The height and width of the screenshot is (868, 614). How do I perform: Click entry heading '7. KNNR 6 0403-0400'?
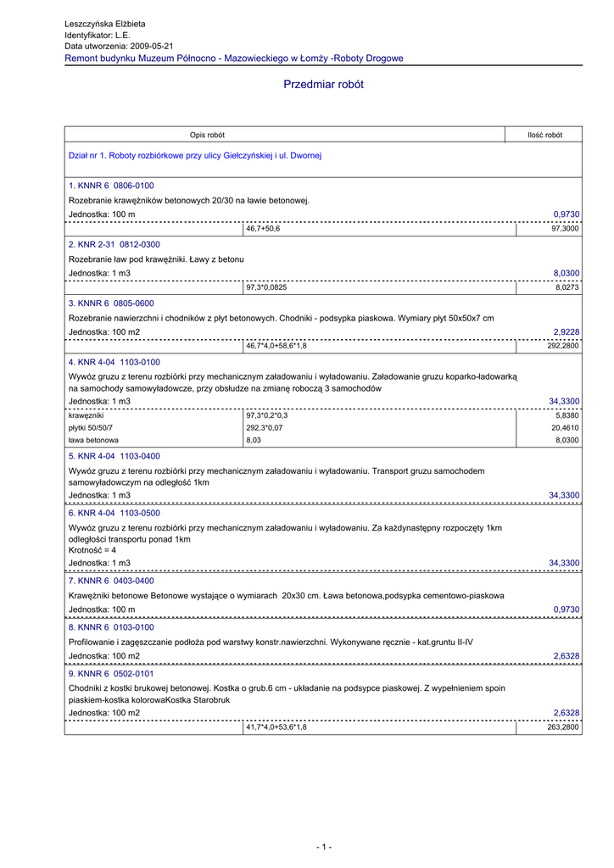(x=111, y=581)
